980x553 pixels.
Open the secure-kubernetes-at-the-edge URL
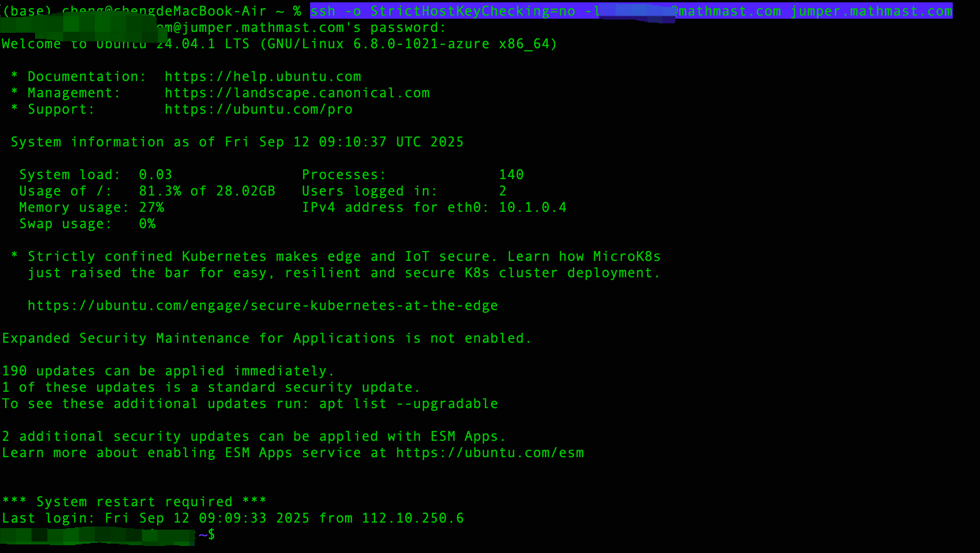pyautogui.click(x=263, y=306)
